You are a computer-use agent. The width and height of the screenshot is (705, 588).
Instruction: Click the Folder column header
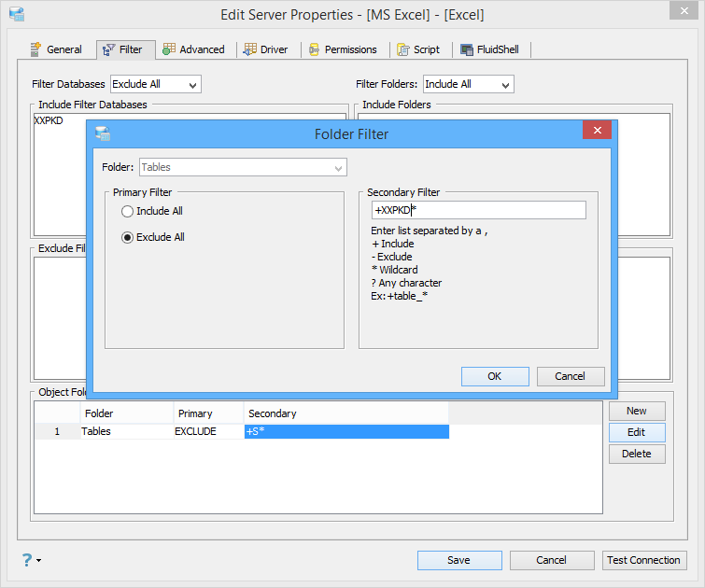pos(127,413)
